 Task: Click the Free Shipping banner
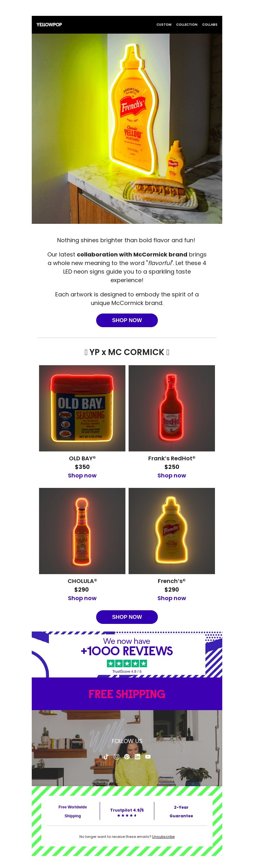[x=127, y=694]
